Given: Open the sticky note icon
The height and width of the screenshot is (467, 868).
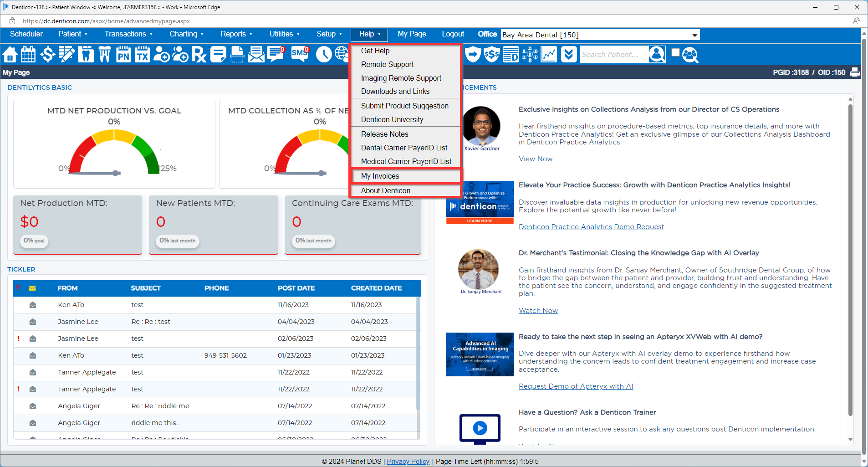Looking at the screenshot, I should tap(218, 55).
